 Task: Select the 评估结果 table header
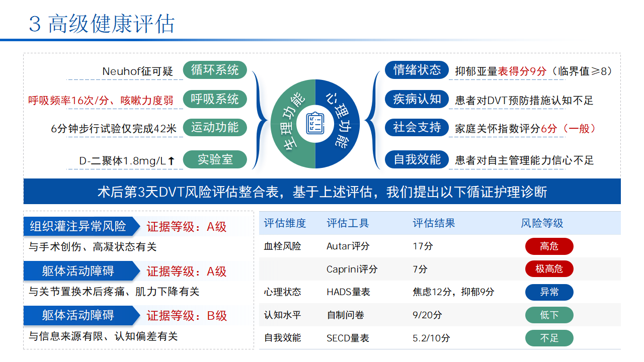(x=434, y=223)
